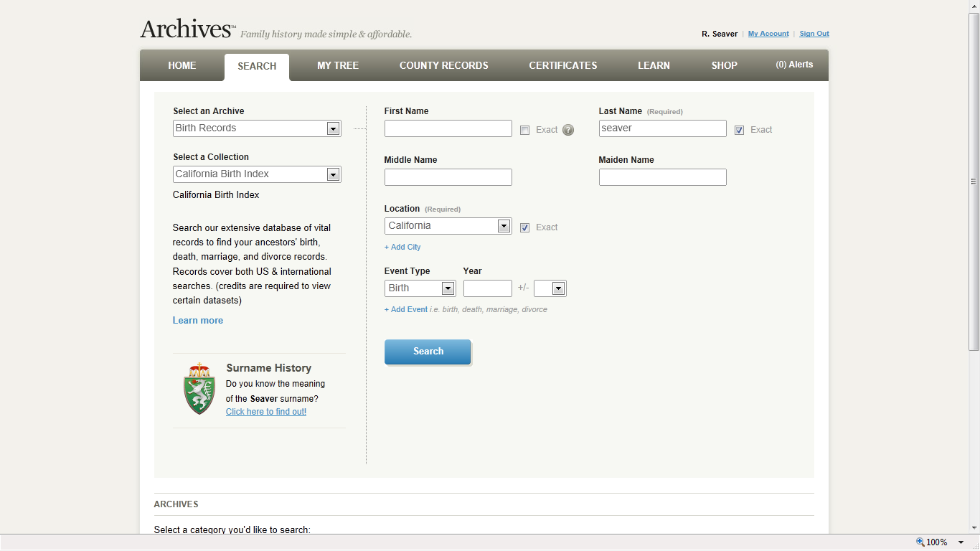The height and width of the screenshot is (551, 980).
Task: Open the Alerts counter in navigation bar
Action: tap(794, 65)
